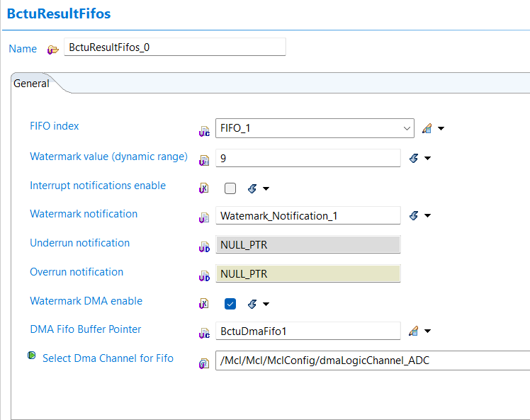Click the Watermark notification text field
This screenshot has width=530, height=420.
pos(308,215)
